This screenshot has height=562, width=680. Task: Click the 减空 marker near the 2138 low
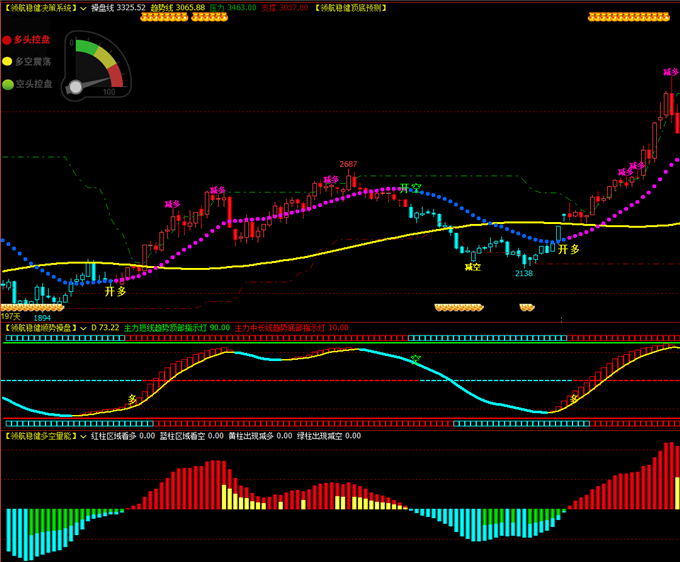(473, 267)
